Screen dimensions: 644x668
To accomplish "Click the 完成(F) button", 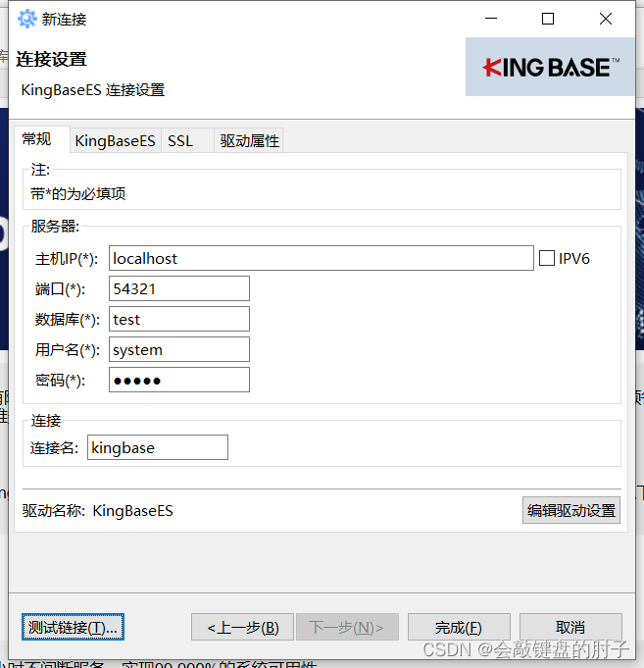I will [459, 627].
